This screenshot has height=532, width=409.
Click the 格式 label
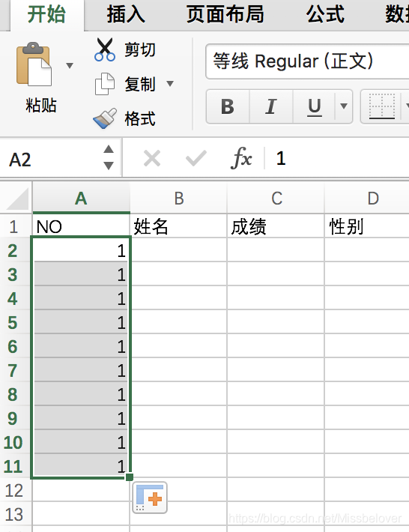coord(140,118)
